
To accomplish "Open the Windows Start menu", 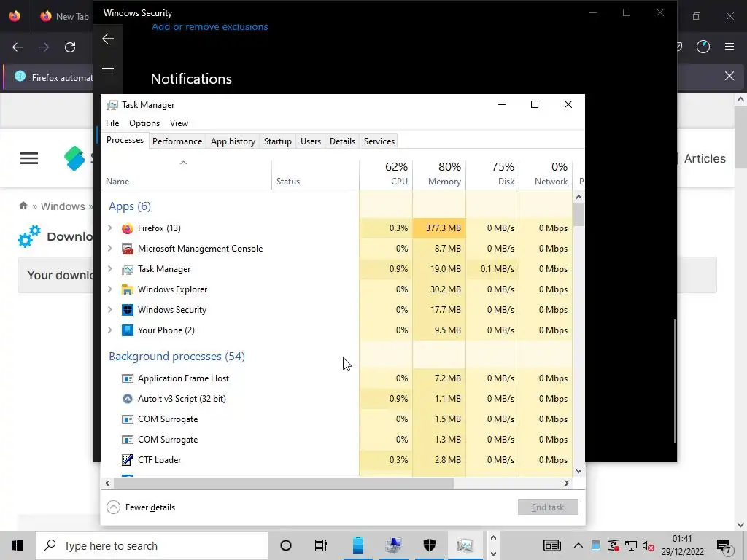I will click(18, 545).
